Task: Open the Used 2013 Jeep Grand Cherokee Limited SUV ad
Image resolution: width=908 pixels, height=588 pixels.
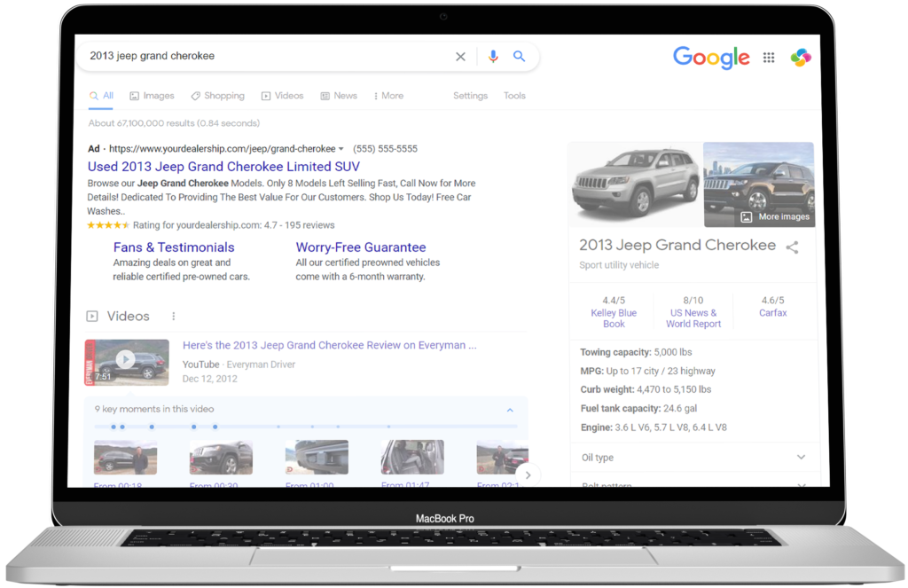Action: click(223, 166)
